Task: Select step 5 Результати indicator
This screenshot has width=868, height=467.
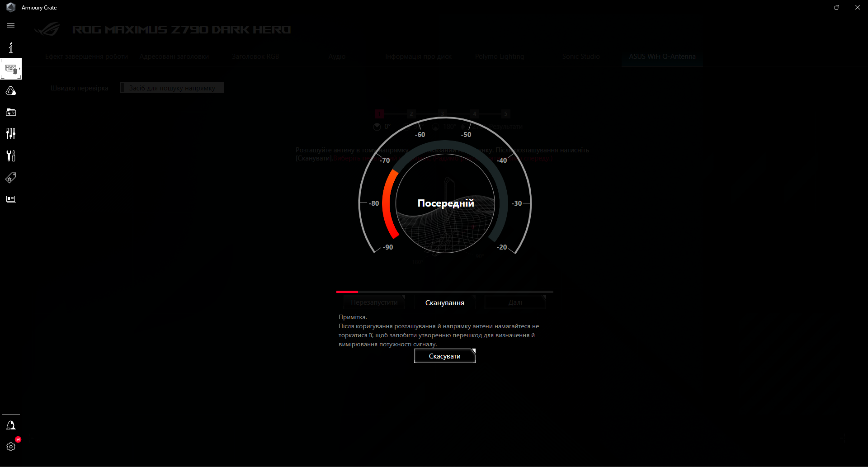Action: click(x=506, y=114)
